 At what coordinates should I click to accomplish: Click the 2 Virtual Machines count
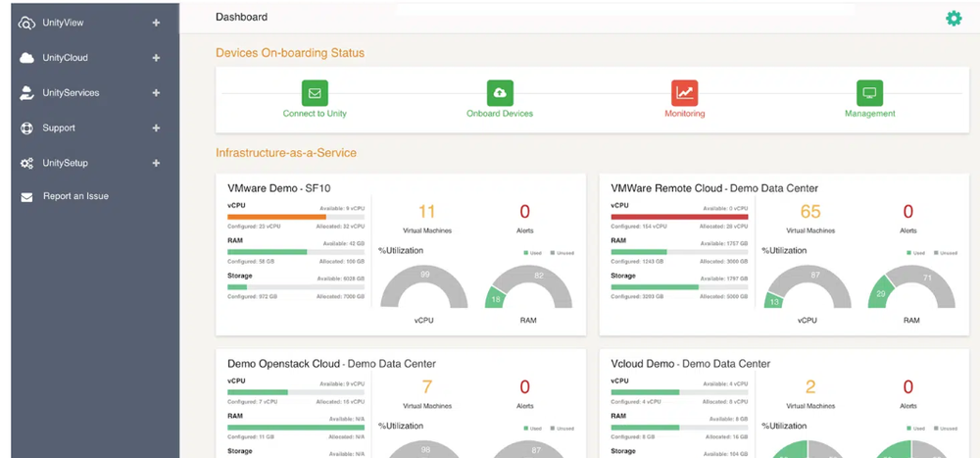pyautogui.click(x=810, y=387)
